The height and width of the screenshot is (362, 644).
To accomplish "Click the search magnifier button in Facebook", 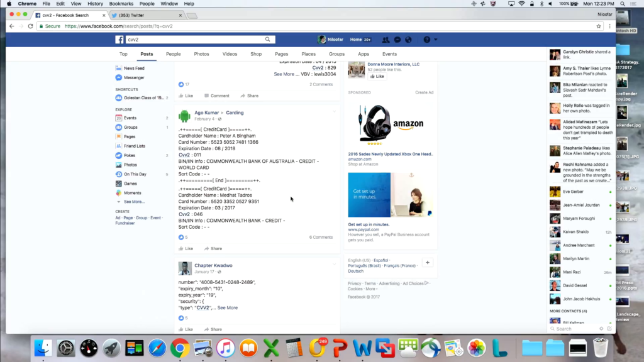I will pyautogui.click(x=267, y=40).
